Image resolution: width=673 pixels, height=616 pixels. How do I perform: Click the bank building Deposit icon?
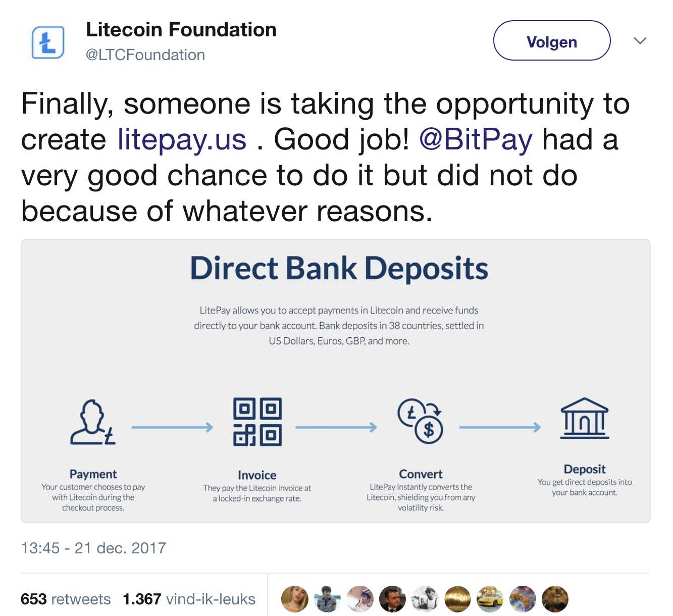coord(585,418)
